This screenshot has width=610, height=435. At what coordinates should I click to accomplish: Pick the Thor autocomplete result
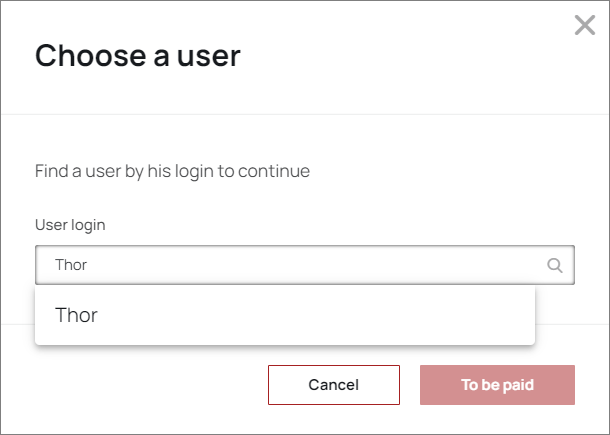76,315
